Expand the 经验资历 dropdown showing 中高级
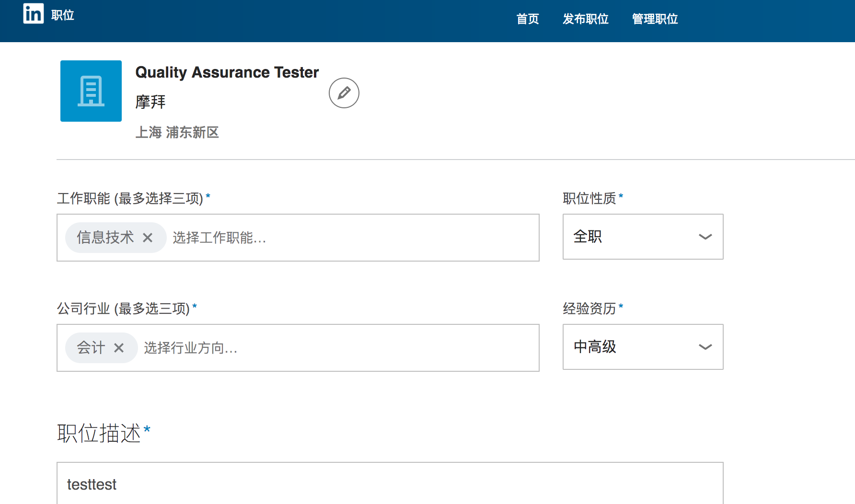855x504 pixels. pos(642,347)
